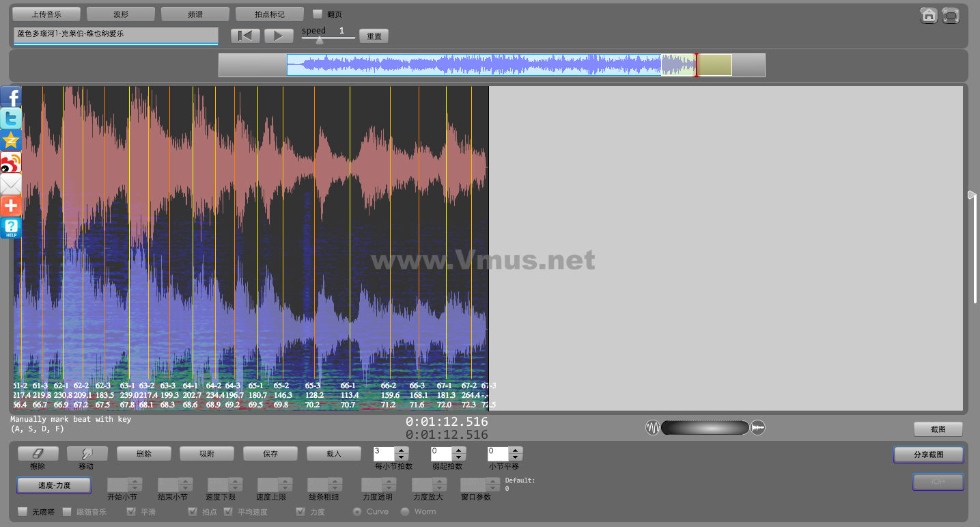Switch to the 波形 view
This screenshot has width=980, height=527.
[x=121, y=14]
